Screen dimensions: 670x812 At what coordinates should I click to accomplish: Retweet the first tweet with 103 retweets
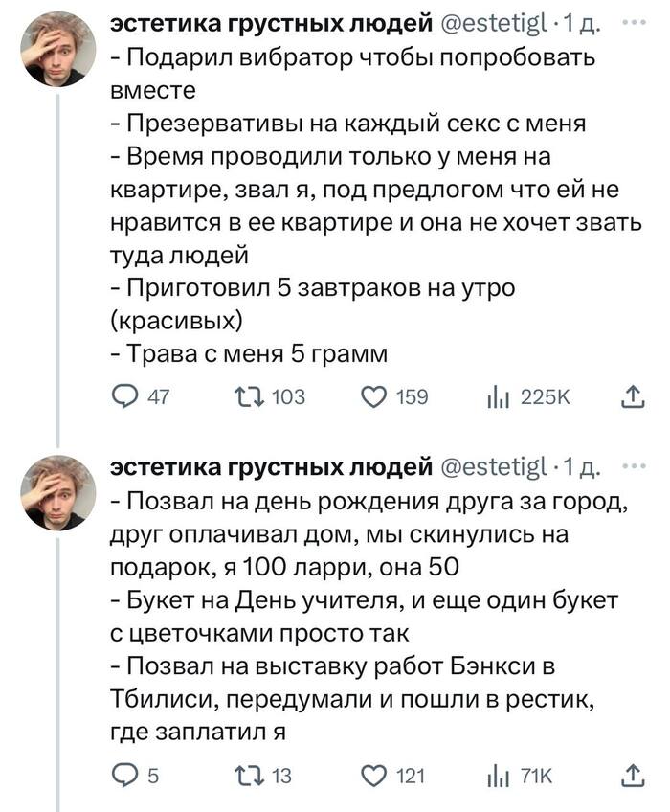click(x=243, y=396)
